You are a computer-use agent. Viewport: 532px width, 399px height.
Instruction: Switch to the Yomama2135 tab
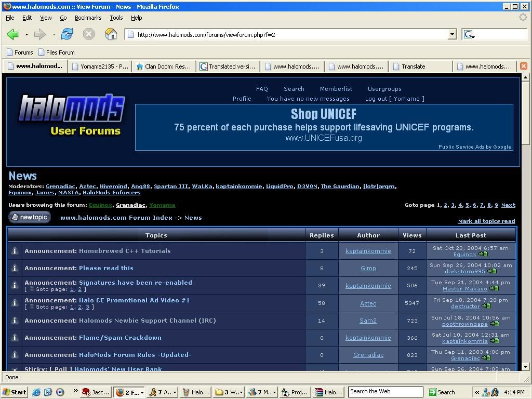(x=100, y=66)
